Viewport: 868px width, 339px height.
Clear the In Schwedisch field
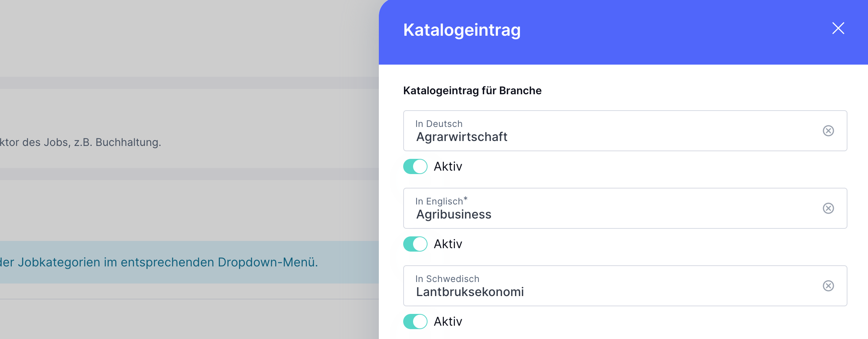click(828, 286)
